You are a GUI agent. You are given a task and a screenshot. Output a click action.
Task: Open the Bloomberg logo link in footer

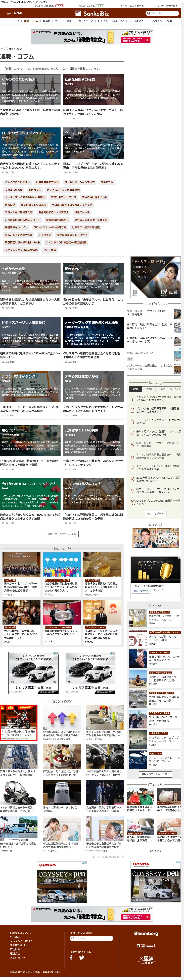pyautogui.click(x=146, y=933)
